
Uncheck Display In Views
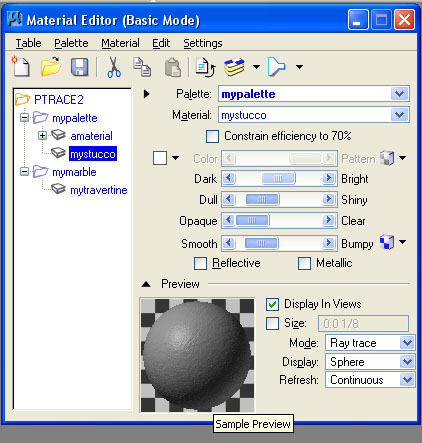pyautogui.click(x=272, y=304)
